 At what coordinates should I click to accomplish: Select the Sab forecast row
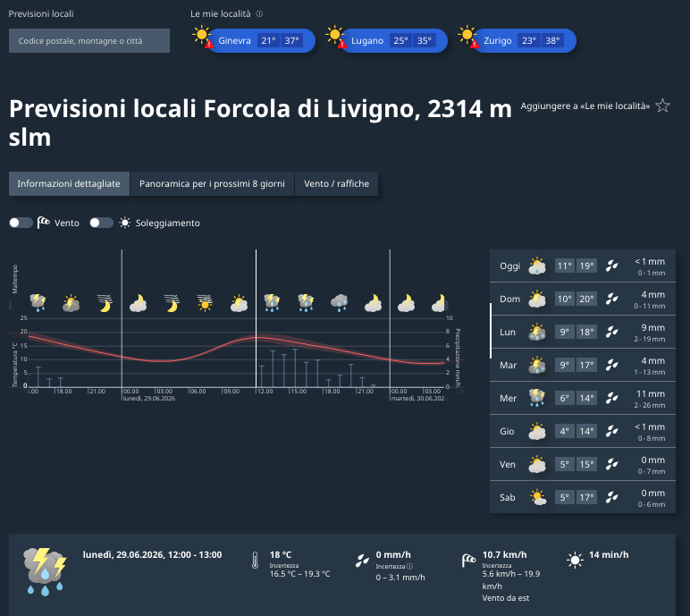point(582,497)
